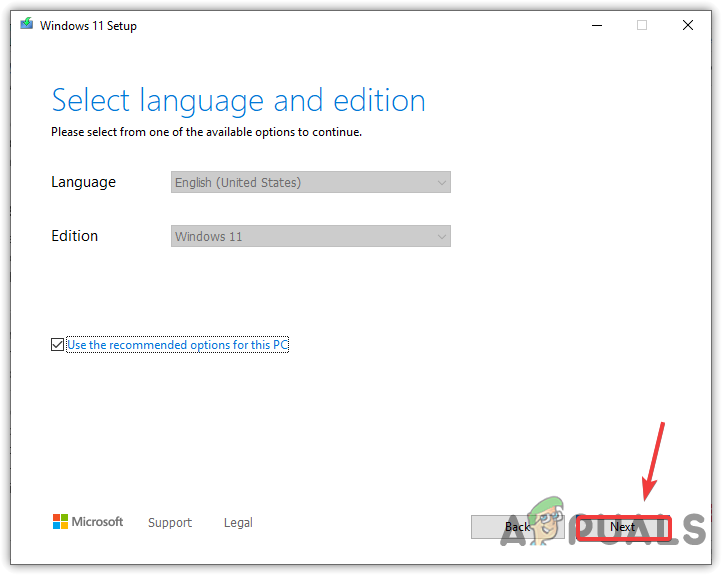Open the Legal link
This screenshot has width=722, height=575.
tap(238, 523)
